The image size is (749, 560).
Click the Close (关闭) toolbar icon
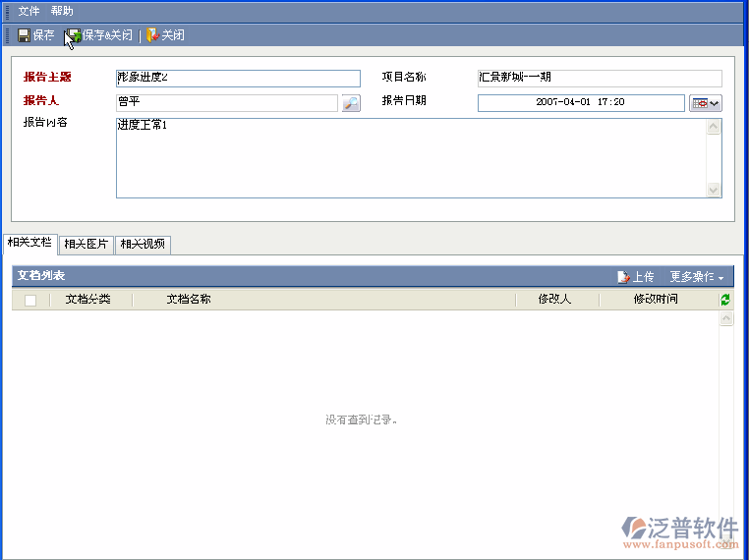click(153, 35)
